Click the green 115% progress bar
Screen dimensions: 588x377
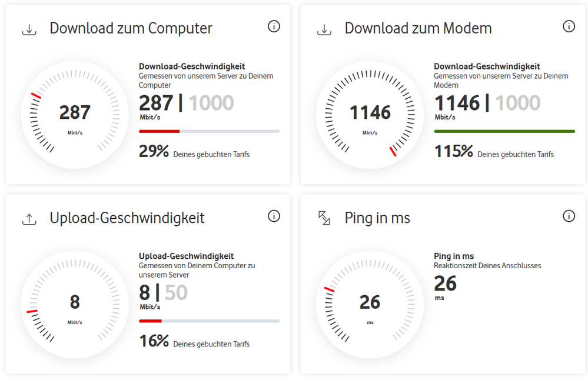tap(504, 131)
